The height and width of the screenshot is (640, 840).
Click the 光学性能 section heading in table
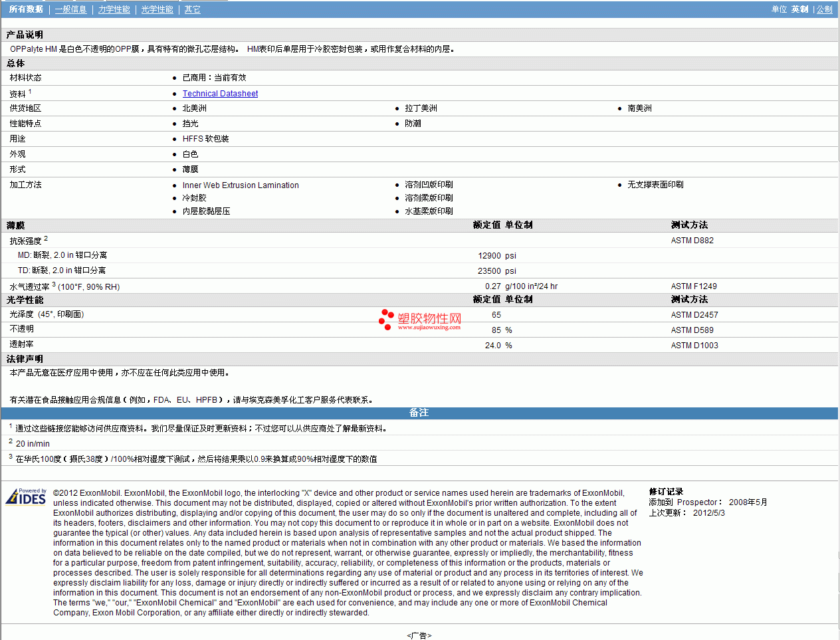[x=25, y=300]
